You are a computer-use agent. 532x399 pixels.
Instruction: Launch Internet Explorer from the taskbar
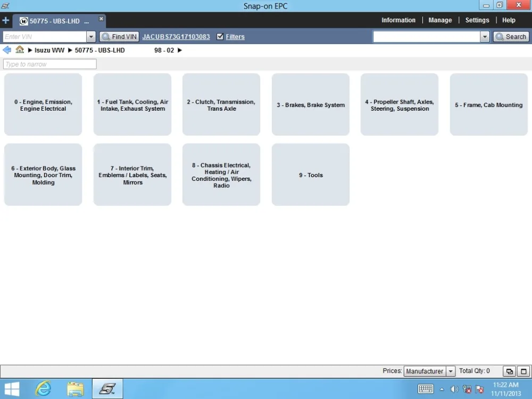pyautogui.click(x=44, y=389)
